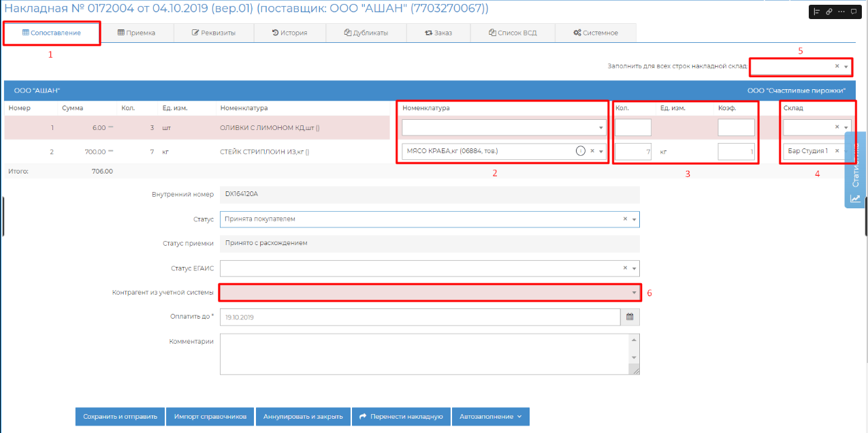Open the calendar icon for Оплатить до
Image resolution: width=868 pixels, height=433 pixels.
(x=630, y=317)
